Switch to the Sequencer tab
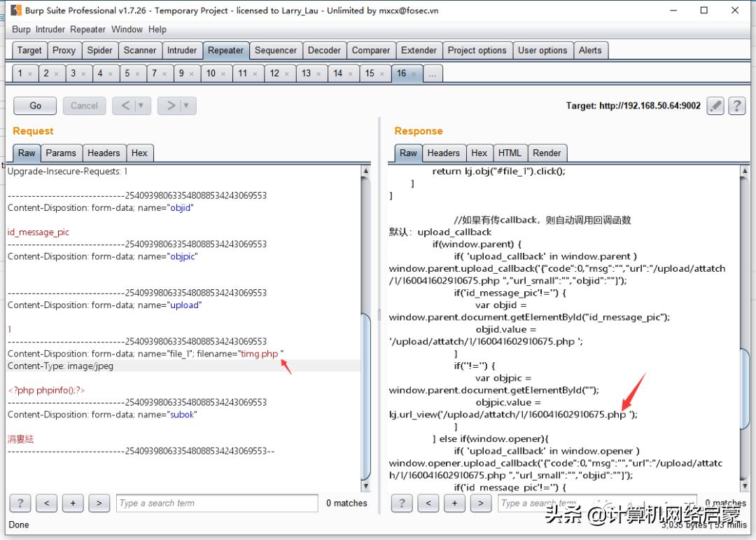The image size is (756, 540). [x=276, y=50]
